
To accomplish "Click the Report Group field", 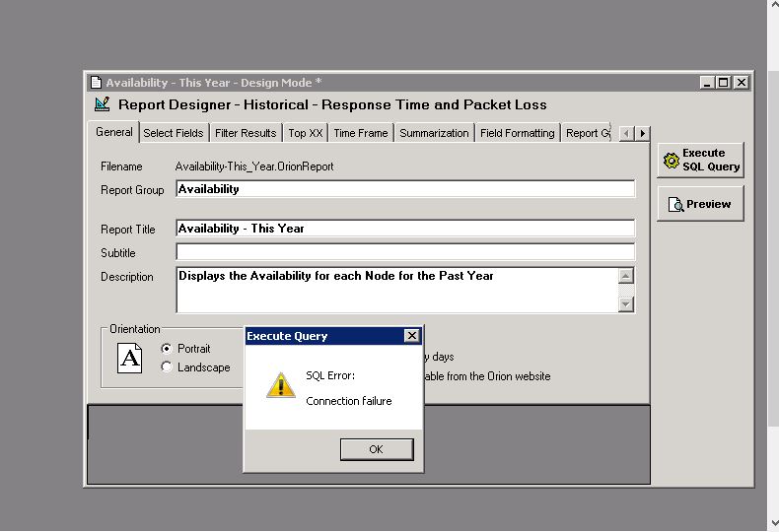I will (x=405, y=189).
